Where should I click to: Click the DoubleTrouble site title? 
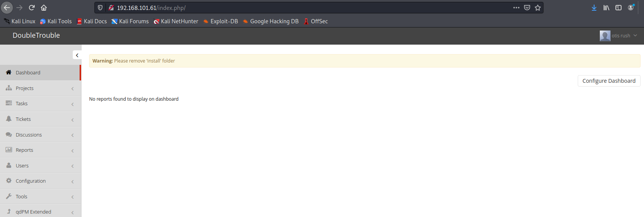coord(36,35)
